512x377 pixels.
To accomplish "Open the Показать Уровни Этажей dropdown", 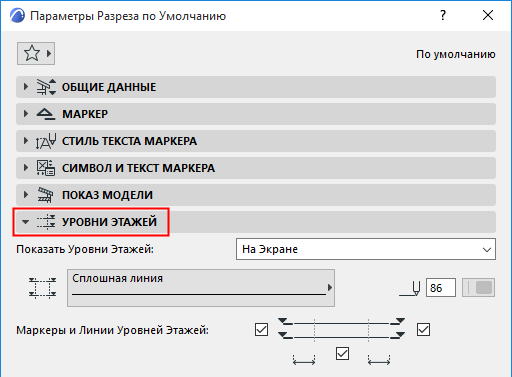I will click(x=366, y=249).
